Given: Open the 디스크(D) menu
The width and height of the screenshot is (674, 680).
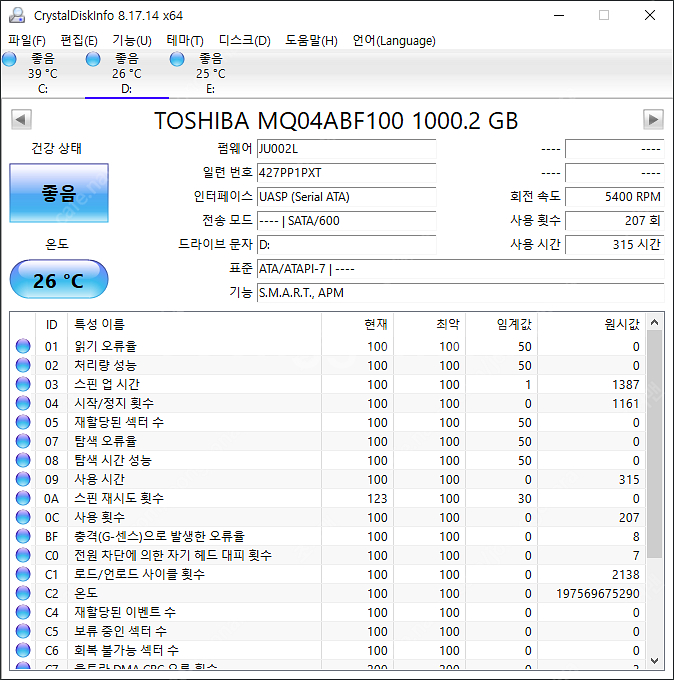Looking at the screenshot, I should point(245,41).
